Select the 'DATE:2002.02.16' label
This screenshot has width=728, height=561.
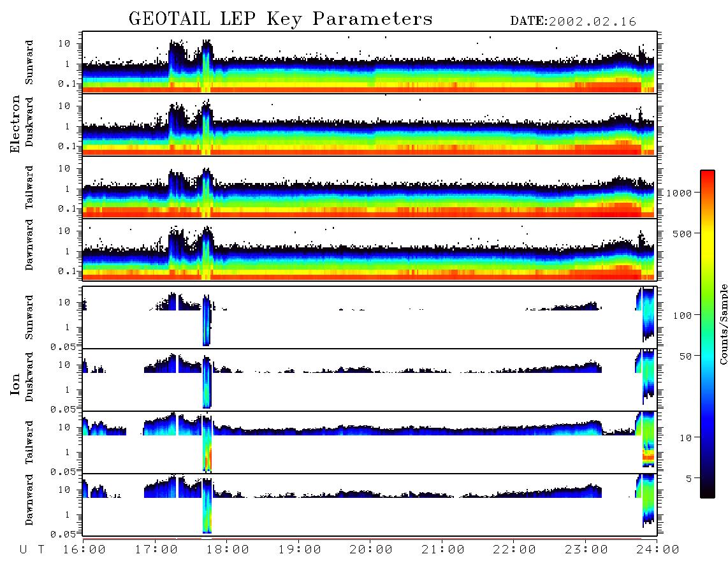coord(573,22)
